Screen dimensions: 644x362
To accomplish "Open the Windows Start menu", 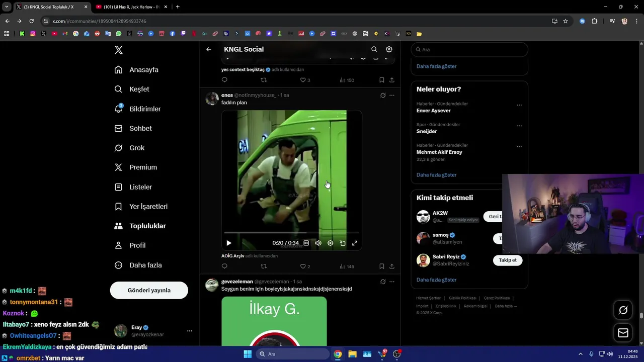I will [x=248, y=354].
